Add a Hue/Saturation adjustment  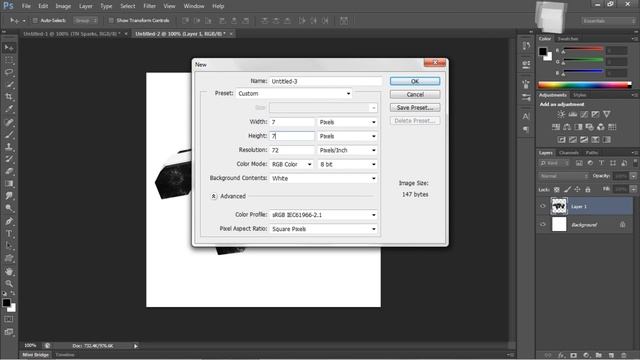[556, 127]
